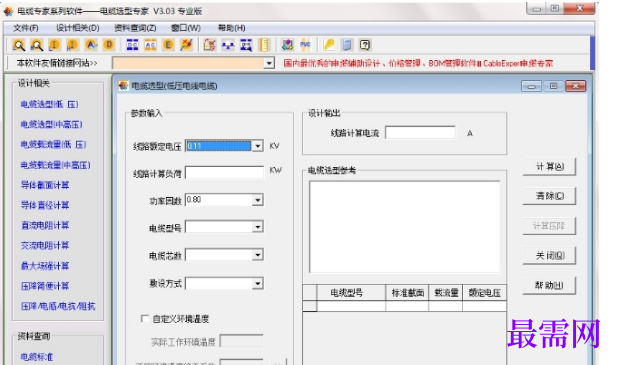Open 最大场强计算 in the sidebar
The width and height of the screenshot is (619, 365).
tap(45, 266)
